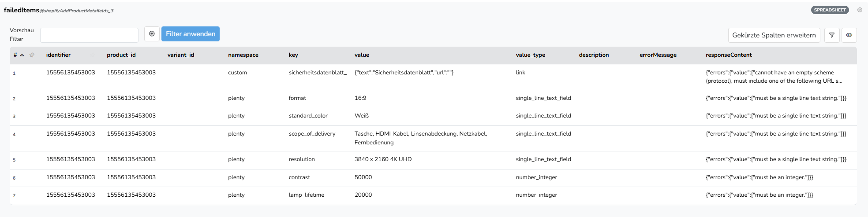The width and height of the screenshot is (868, 217).
Task: Select row number 1 link
Action: [x=14, y=73]
